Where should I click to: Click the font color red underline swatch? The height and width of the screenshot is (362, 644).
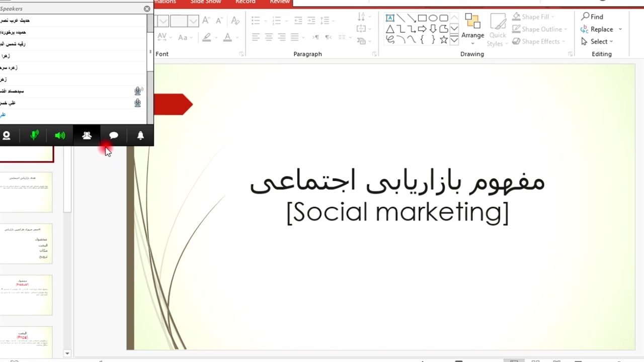coord(227,38)
